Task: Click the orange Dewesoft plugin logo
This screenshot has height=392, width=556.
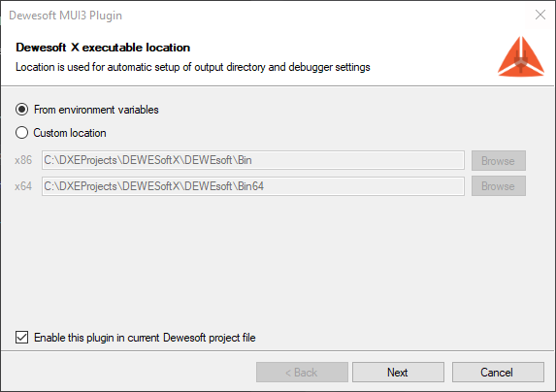Action: point(521,56)
